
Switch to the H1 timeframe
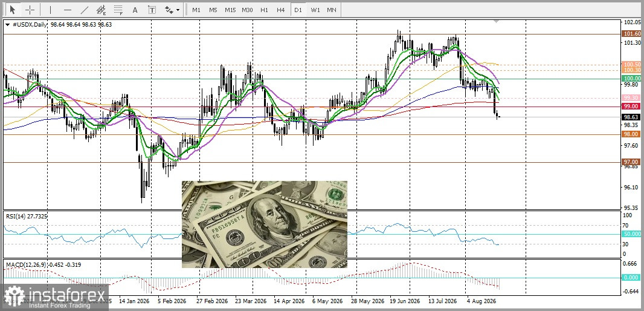[265, 10]
